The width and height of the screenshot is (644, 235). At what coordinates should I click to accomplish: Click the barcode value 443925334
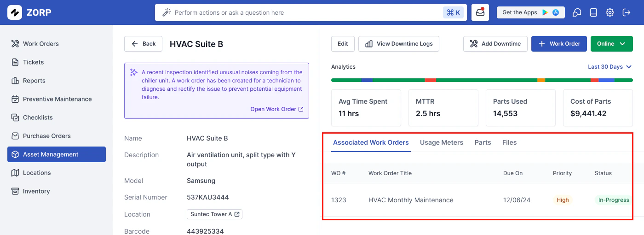pos(205,231)
